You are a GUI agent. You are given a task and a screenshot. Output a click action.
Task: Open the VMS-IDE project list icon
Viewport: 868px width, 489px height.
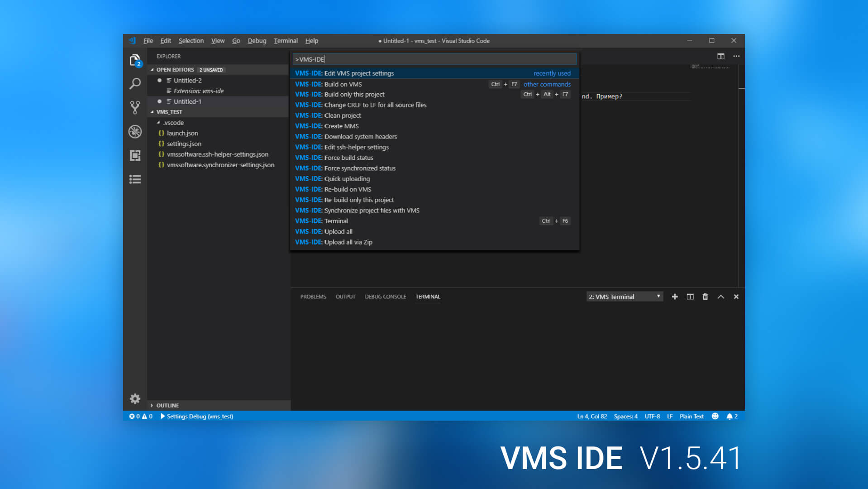point(135,179)
